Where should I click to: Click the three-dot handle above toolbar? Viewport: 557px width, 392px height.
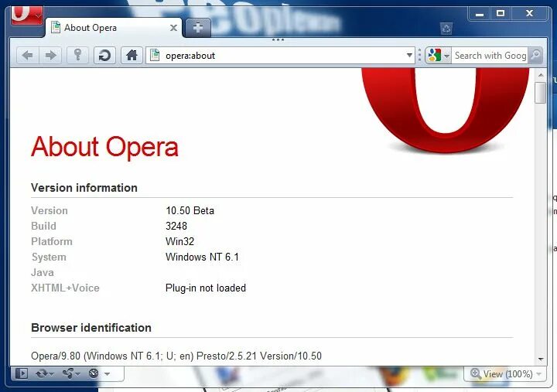(278, 39)
